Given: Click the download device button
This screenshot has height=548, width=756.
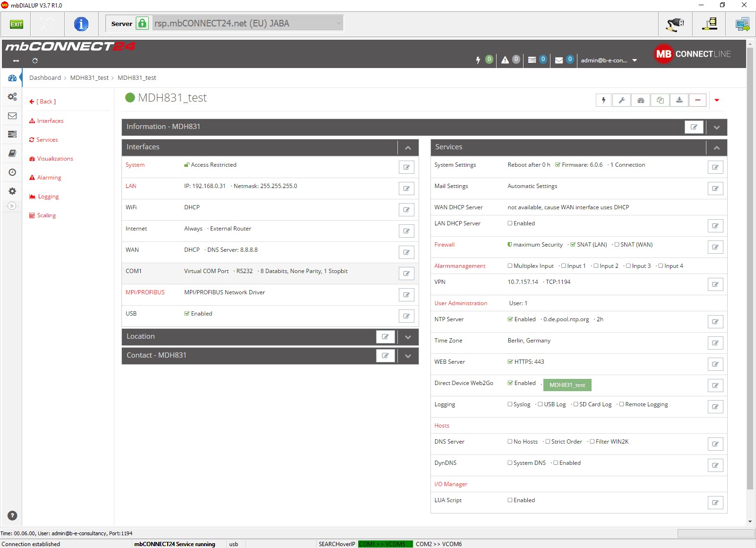Looking at the screenshot, I should click(679, 100).
